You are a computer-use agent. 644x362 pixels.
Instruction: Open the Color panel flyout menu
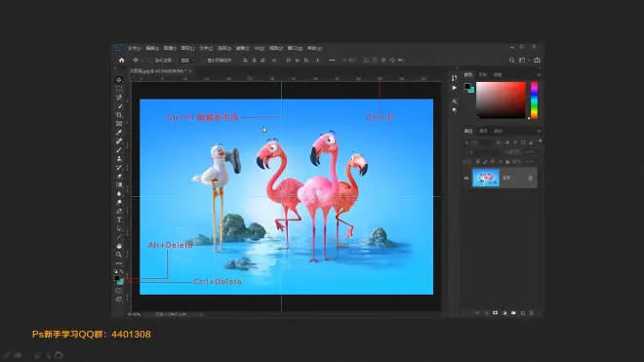[539, 75]
